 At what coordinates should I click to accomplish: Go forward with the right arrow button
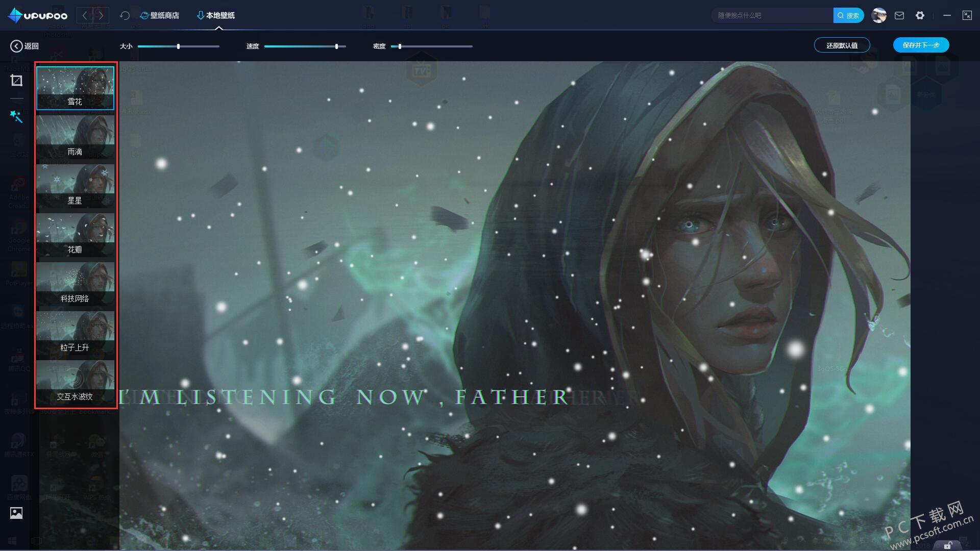pyautogui.click(x=101, y=15)
